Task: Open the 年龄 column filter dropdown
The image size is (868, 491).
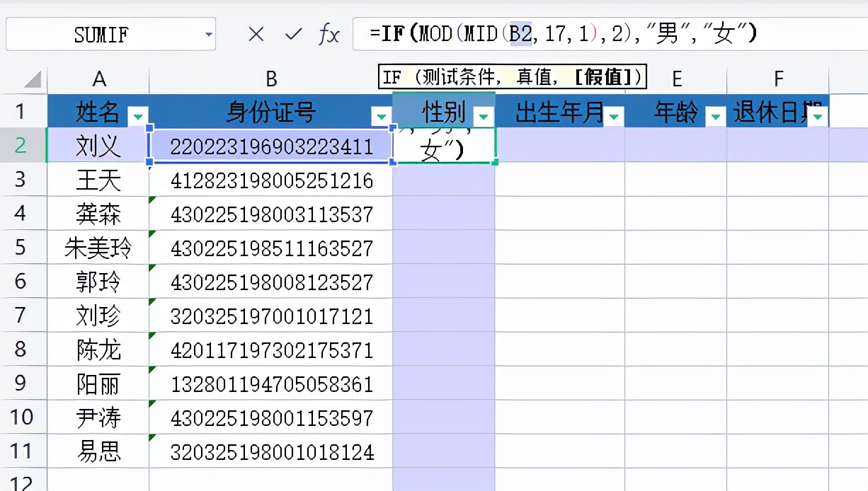Action: [x=716, y=116]
